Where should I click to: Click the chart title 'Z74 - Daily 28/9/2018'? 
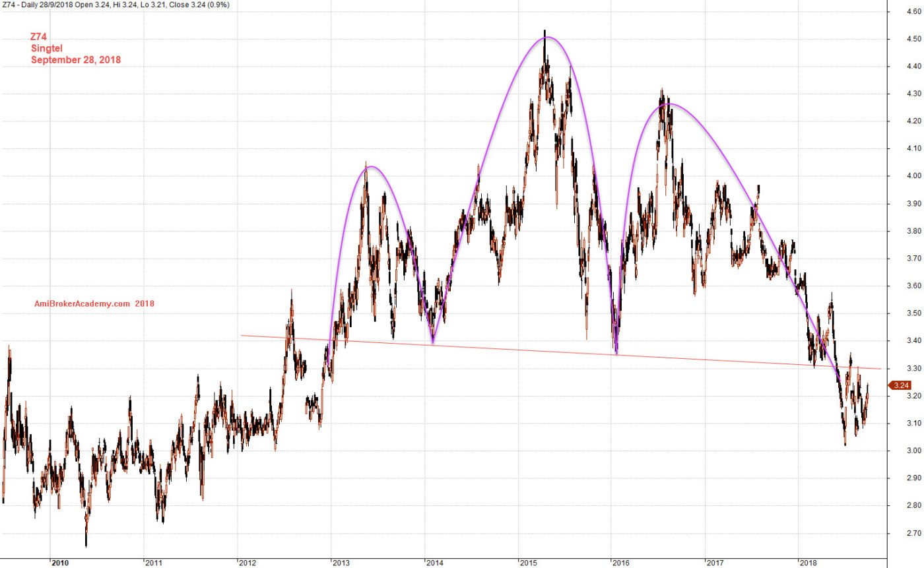39,5
